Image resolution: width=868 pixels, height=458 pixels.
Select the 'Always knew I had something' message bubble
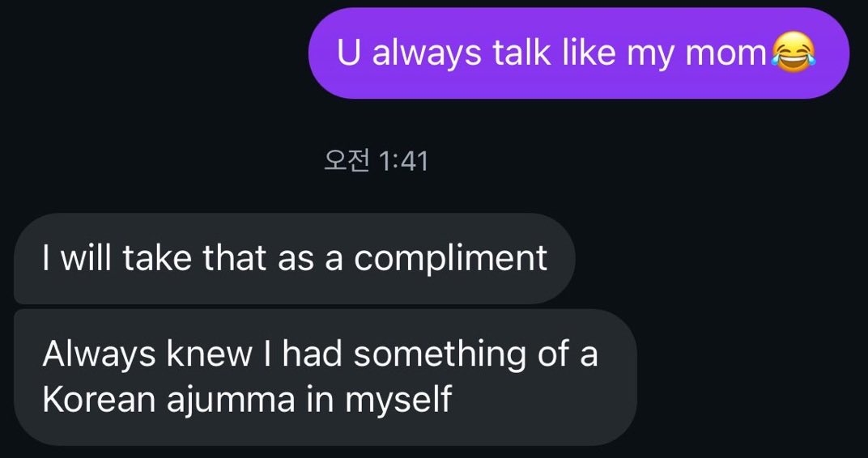pyautogui.click(x=325, y=377)
